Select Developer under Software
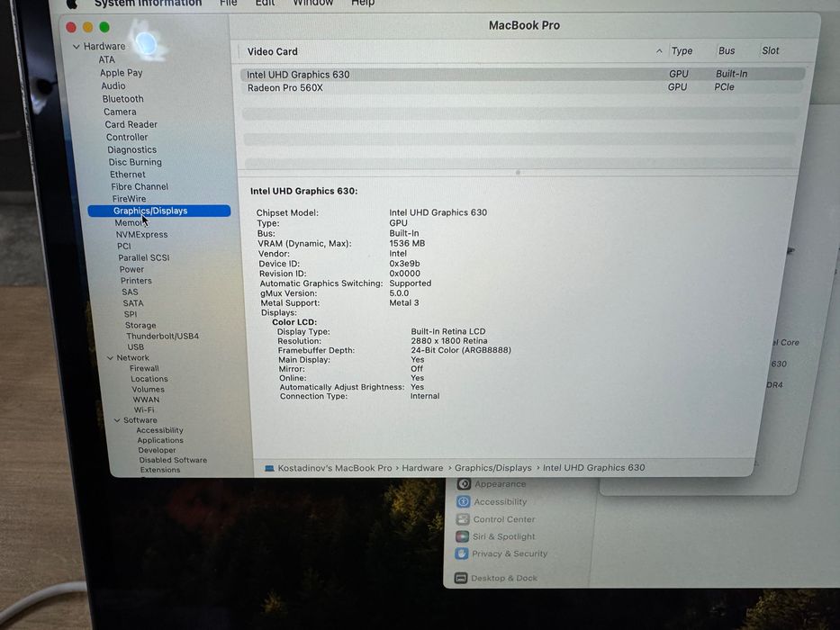The image size is (840, 630). click(157, 451)
